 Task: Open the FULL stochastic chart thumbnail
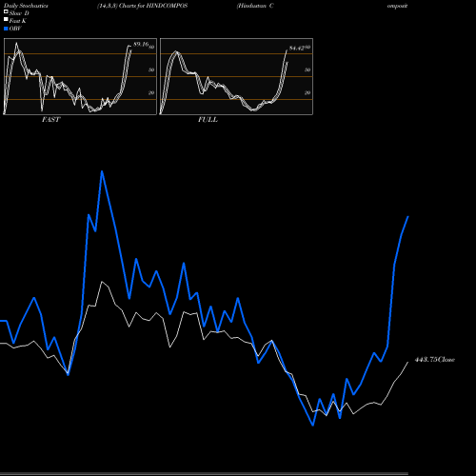pos(236,76)
